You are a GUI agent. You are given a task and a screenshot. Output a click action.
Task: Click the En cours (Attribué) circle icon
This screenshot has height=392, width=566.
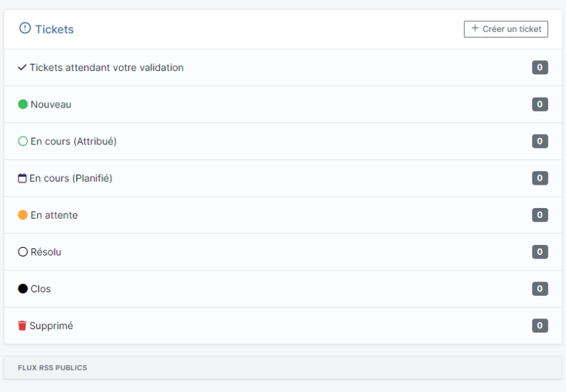tap(23, 142)
